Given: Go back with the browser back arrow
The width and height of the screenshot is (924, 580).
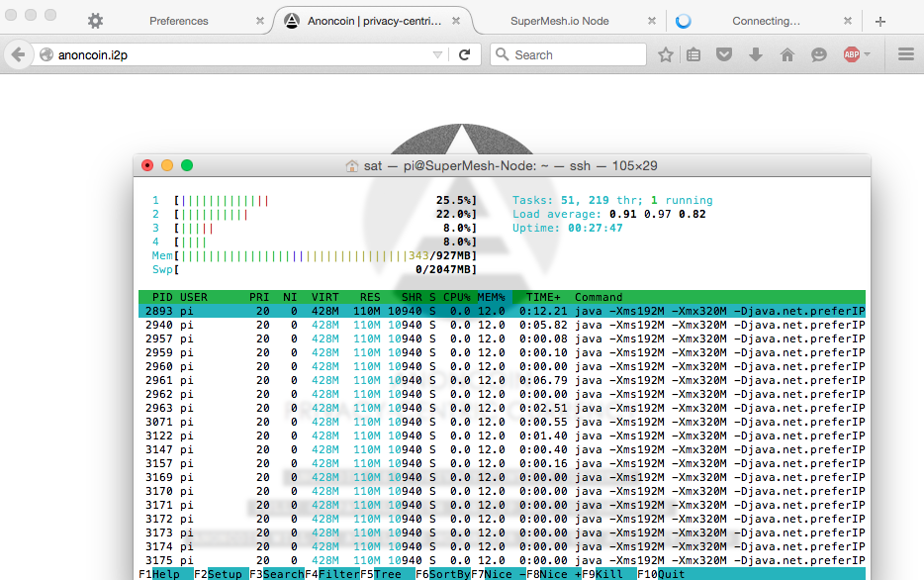Looking at the screenshot, I should [18, 54].
